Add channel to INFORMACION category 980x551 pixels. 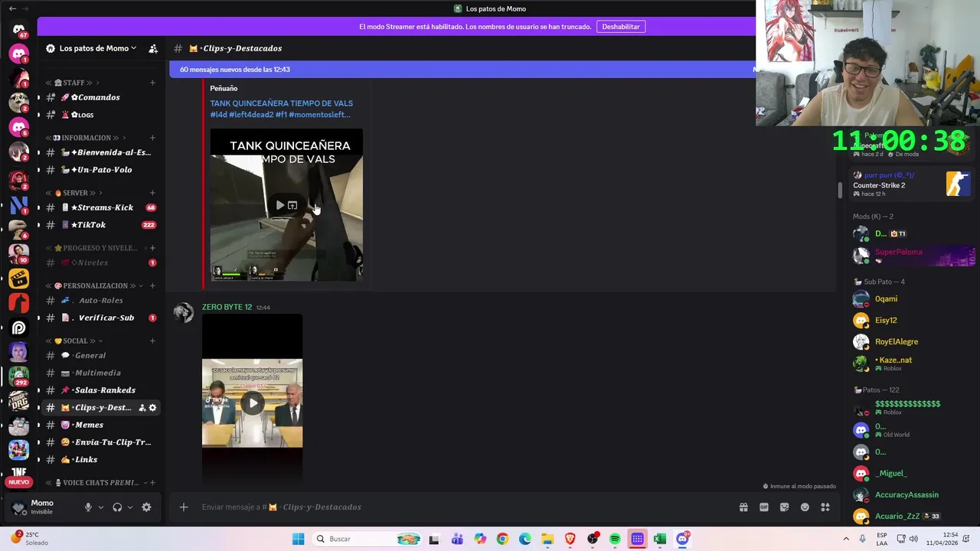pos(152,138)
